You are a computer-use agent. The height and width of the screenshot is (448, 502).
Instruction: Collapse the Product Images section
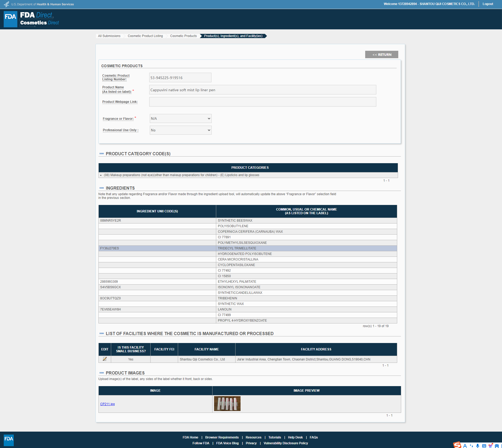(102, 373)
